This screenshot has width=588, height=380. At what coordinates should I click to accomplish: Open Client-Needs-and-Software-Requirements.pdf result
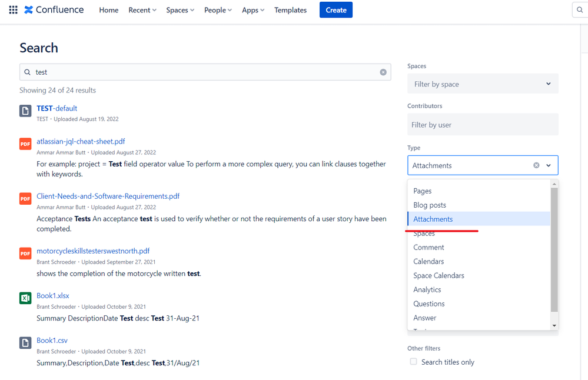pyautogui.click(x=108, y=196)
